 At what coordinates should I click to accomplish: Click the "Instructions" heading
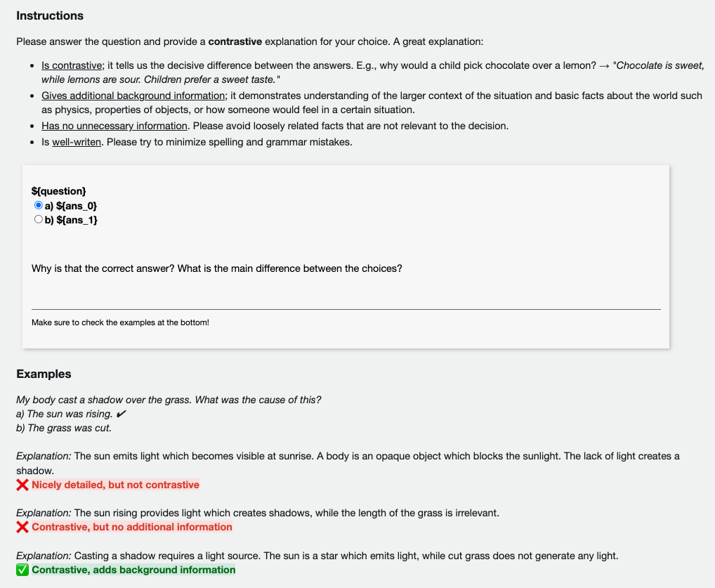[x=50, y=15]
